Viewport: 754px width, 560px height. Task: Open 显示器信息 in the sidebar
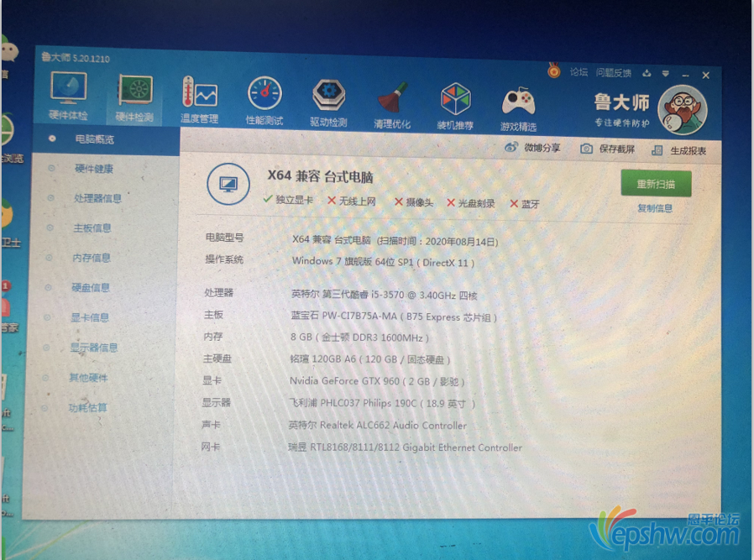pyautogui.click(x=94, y=348)
